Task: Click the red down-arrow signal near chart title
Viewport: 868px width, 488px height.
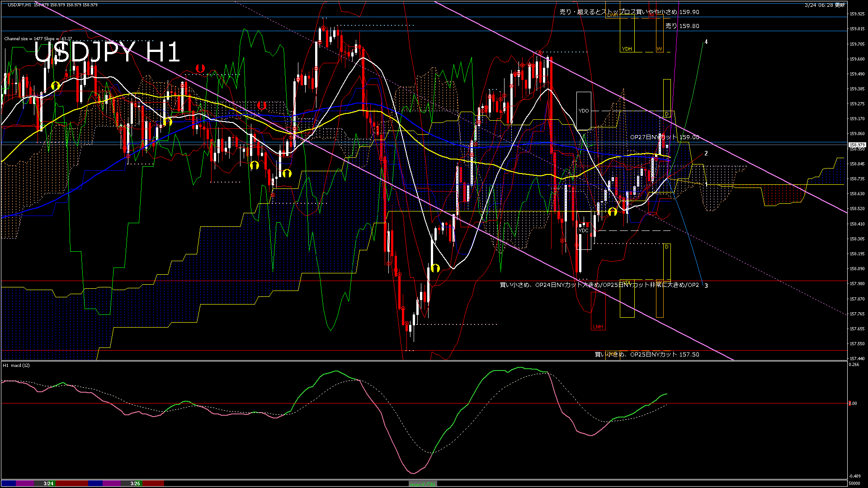Action: 200,69
